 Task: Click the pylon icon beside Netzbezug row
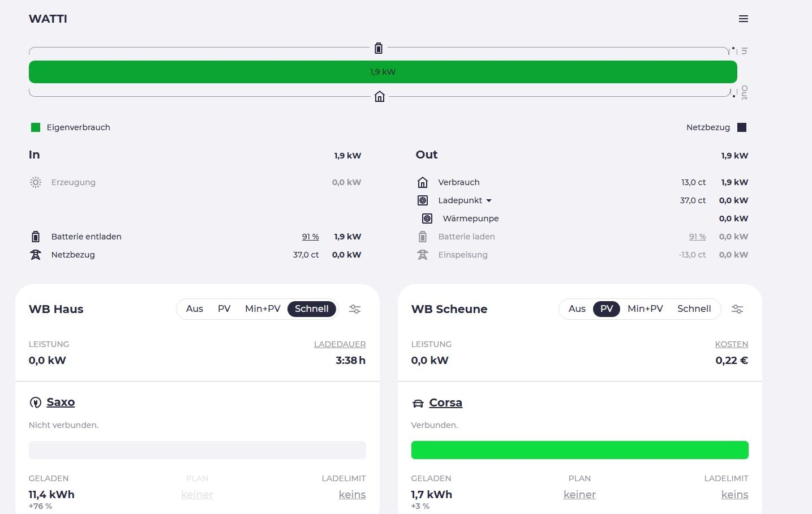pyautogui.click(x=36, y=255)
